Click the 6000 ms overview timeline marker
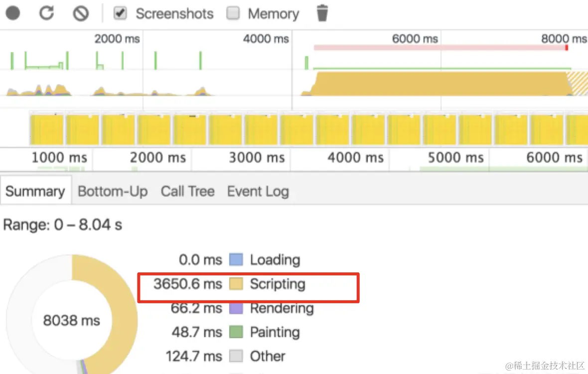 tap(415, 39)
